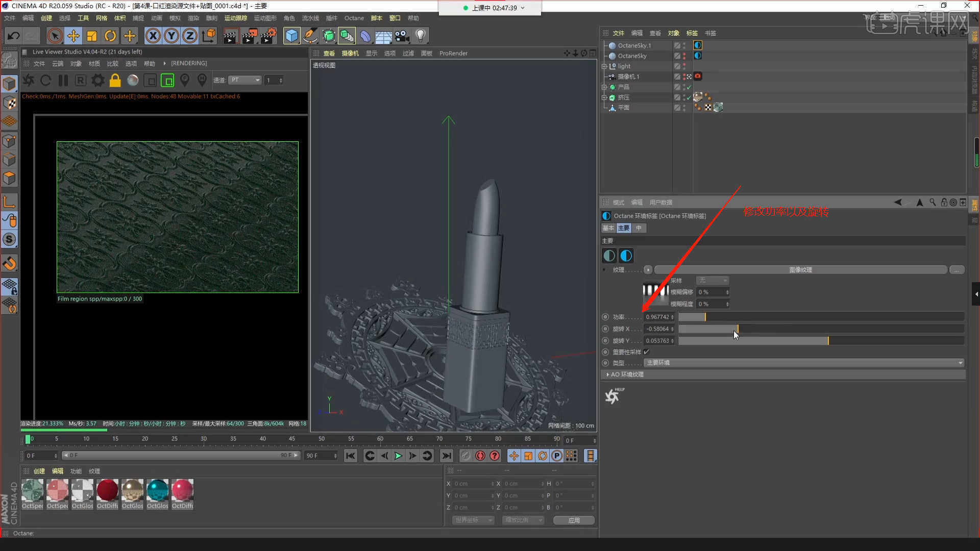Screen dimensions: 980x551
Task: Add a Floor environment object
Action: tap(383, 36)
